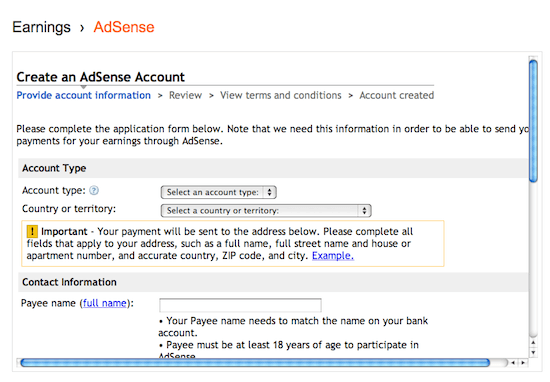Click the scroll down arrow of vertical scrollbar
Image resolution: width=550 pixels, height=382 pixels.
point(533,352)
